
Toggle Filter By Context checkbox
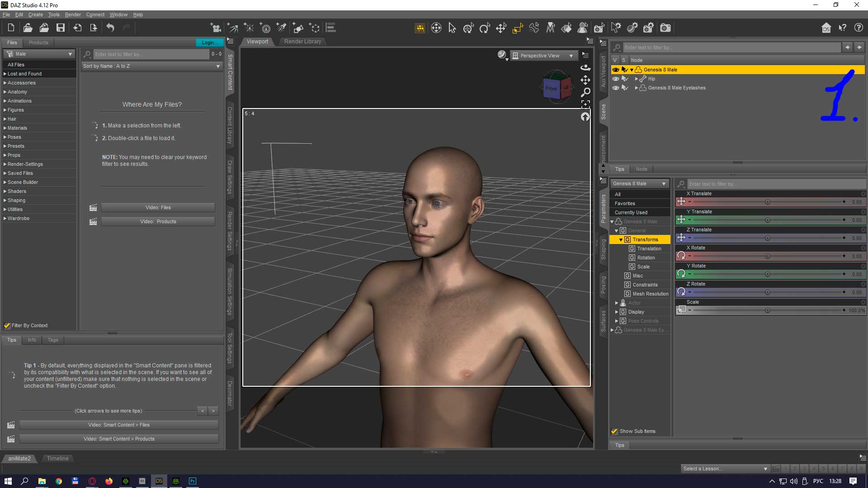click(7, 325)
